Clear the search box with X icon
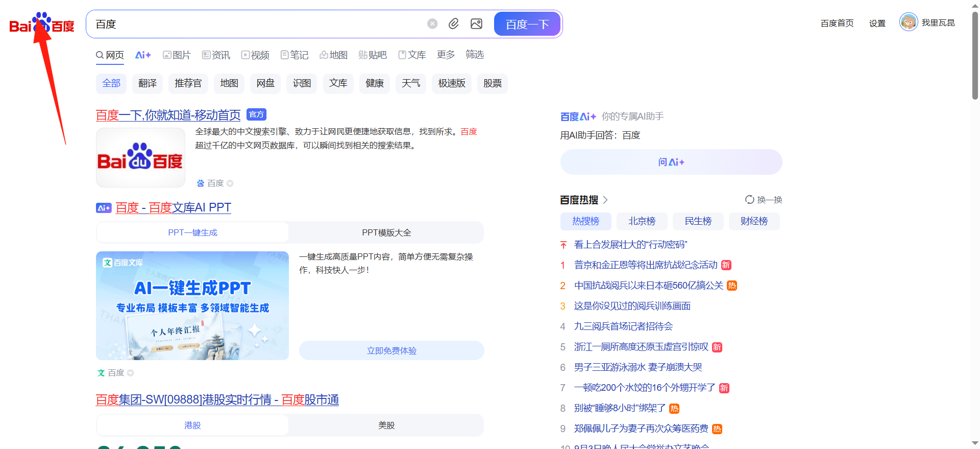The image size is (980, 449). 432,24
